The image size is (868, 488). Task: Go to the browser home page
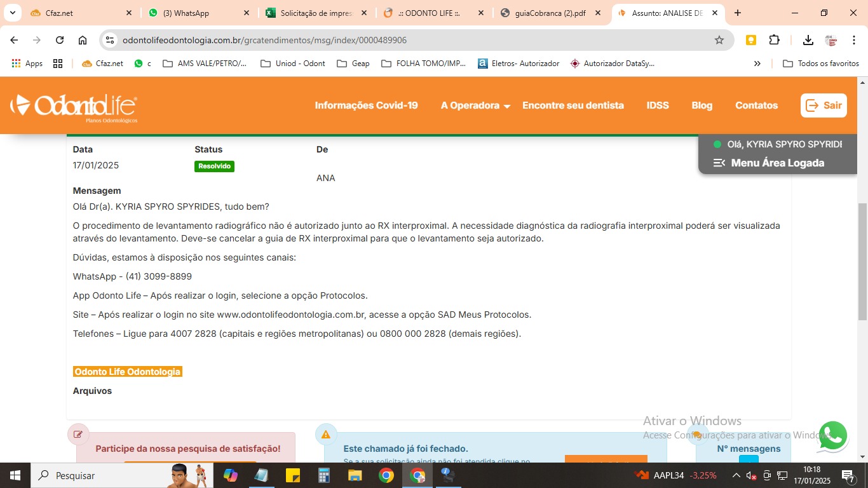point(83,40)
